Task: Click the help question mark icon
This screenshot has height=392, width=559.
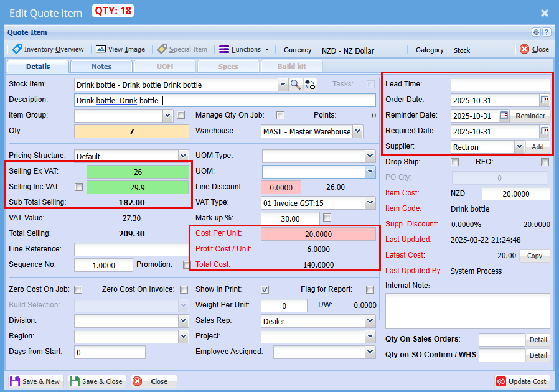Action: pos(547,32)
